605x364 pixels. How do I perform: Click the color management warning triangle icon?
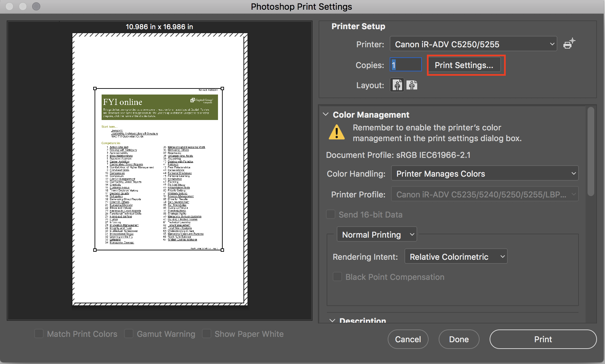[x=336, y=132]
